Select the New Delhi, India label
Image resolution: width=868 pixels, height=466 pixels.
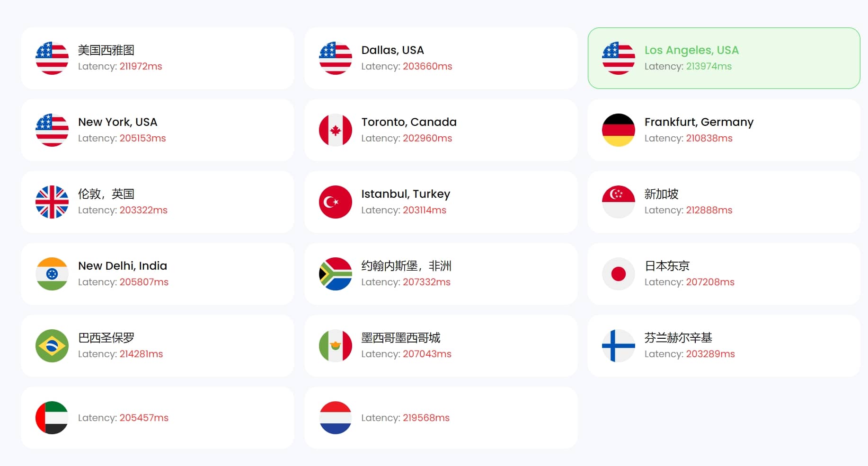123,266
